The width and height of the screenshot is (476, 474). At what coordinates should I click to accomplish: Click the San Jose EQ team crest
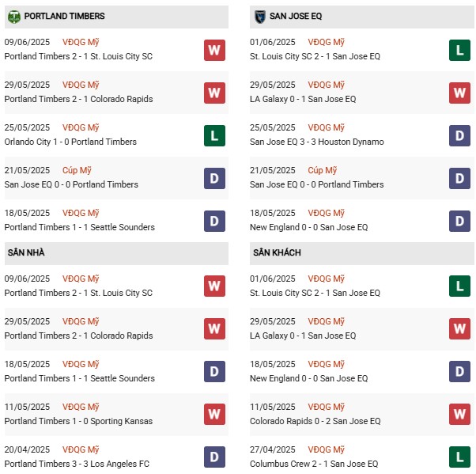point(259,17)
